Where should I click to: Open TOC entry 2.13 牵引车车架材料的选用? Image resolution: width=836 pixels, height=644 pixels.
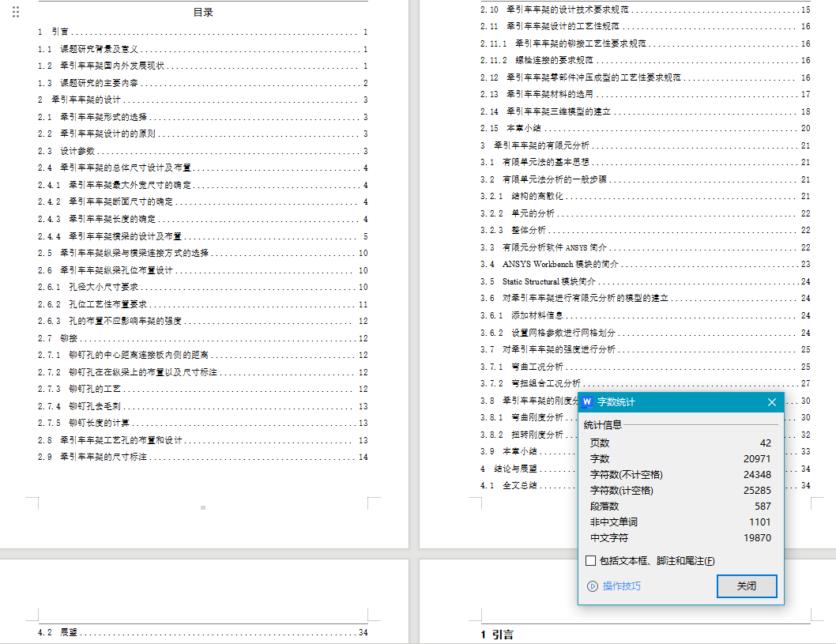(x=645, y=94)
